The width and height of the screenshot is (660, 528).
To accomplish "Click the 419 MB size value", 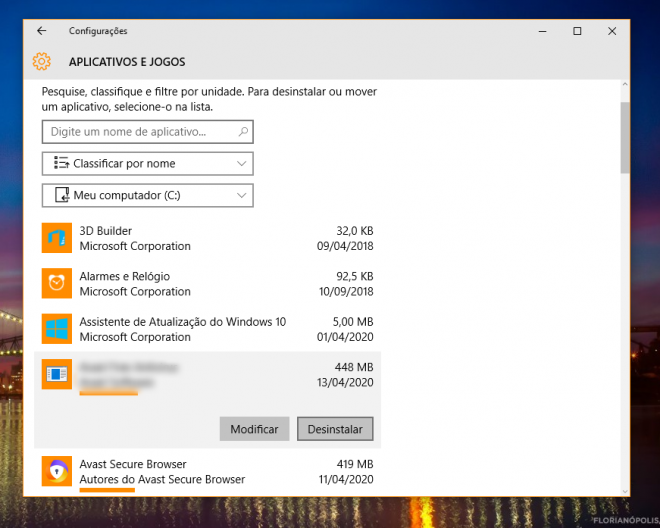I will [x=355, y=464].
